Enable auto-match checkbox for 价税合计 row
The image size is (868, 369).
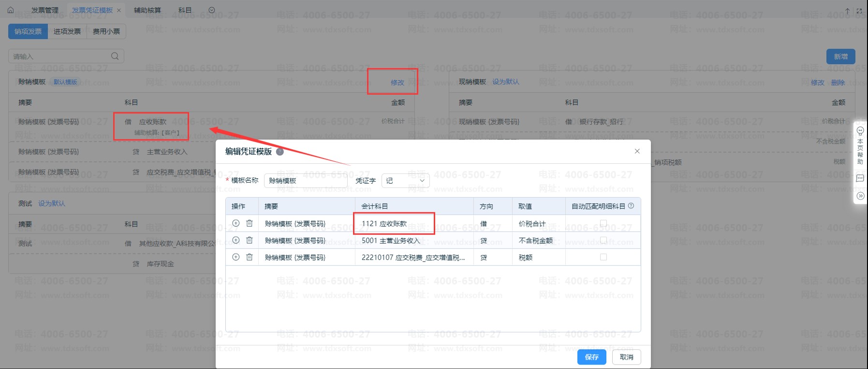[603, 223]
